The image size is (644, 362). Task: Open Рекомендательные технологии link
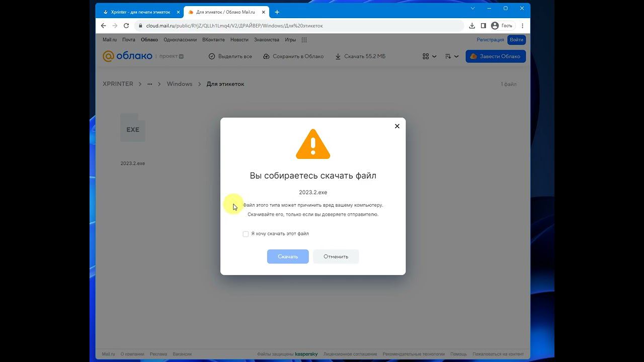[414, 354]
